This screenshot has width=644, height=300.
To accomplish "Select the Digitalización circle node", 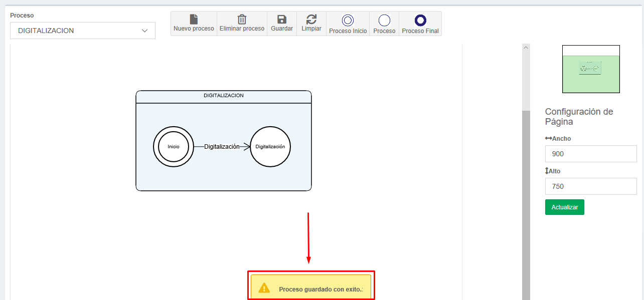I will [270, 147].
